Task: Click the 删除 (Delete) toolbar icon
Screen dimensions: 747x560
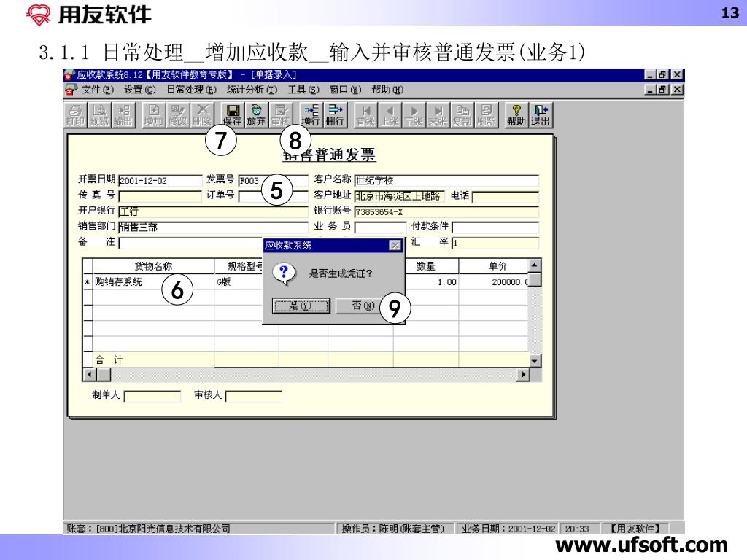Action: 202,115
